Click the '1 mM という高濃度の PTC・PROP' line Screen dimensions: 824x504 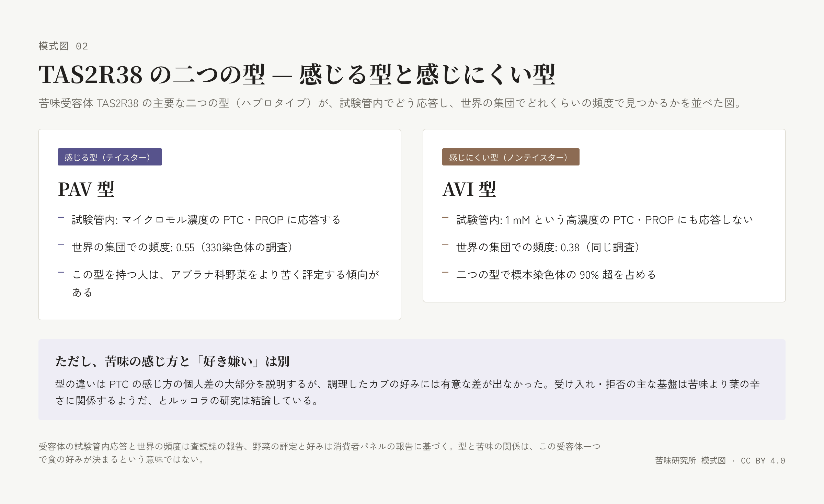[x=605, y=220]
